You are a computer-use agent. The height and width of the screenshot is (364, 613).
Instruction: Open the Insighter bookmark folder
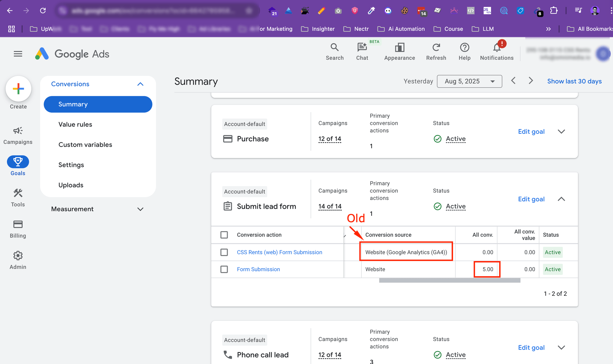[x=318, y=29]
